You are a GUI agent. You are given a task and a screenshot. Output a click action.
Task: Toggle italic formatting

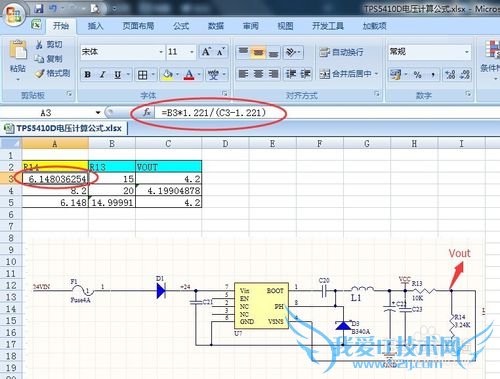[x=103, y=74]
